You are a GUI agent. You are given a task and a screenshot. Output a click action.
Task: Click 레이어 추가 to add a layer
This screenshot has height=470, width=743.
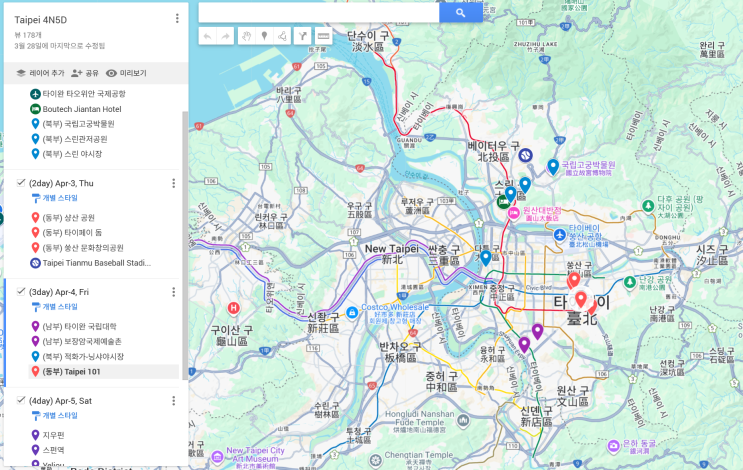pos(40,73)
